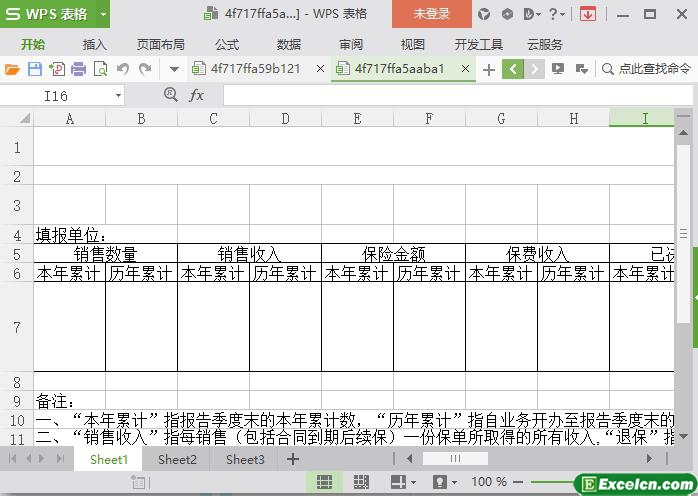Viewport: 698px width, 496px height.
Task: Click the Open folder icon in the toolbar
Action: 12,69
